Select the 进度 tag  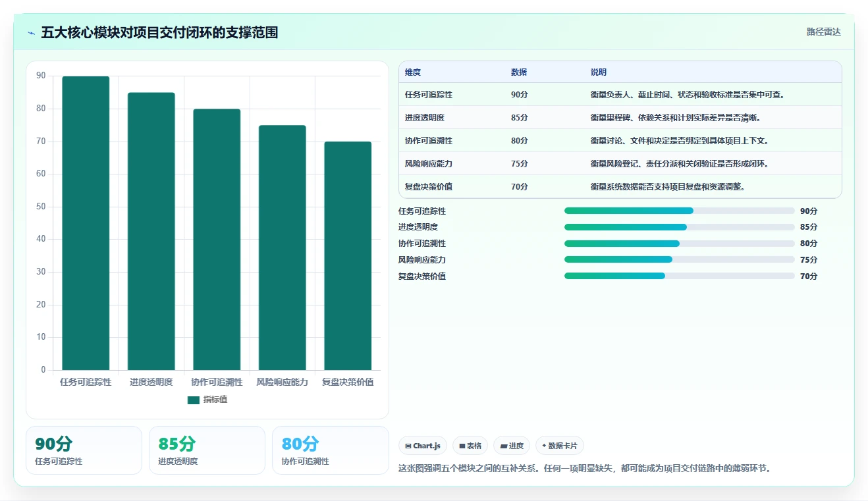[512, 446]
